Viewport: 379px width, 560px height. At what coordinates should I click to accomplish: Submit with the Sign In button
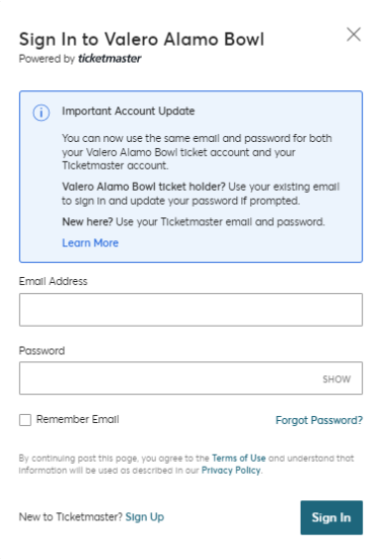click(x=331, y=518)
